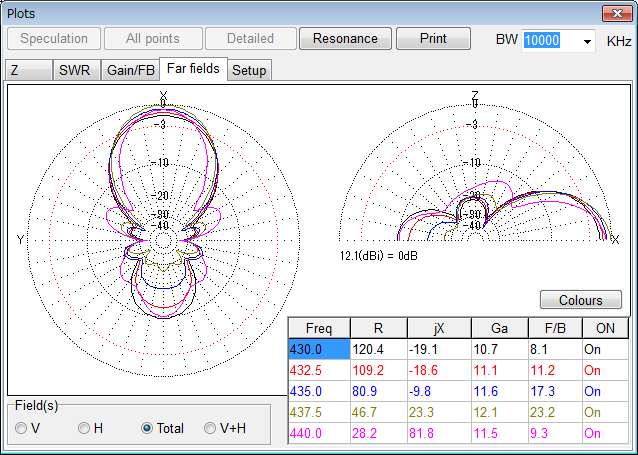Switch to the Gain/FB tab
The height and width of the screenshot is (455, 638).
130,70
